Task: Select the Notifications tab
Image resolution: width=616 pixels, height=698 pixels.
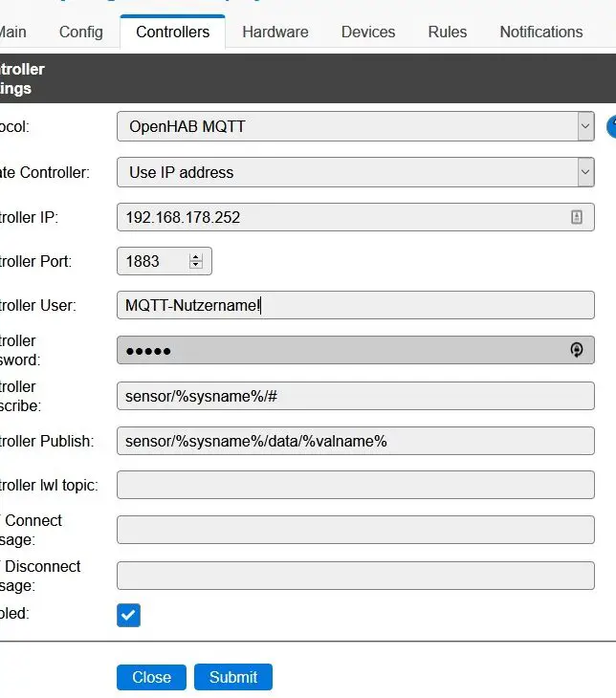Action: 541,33
